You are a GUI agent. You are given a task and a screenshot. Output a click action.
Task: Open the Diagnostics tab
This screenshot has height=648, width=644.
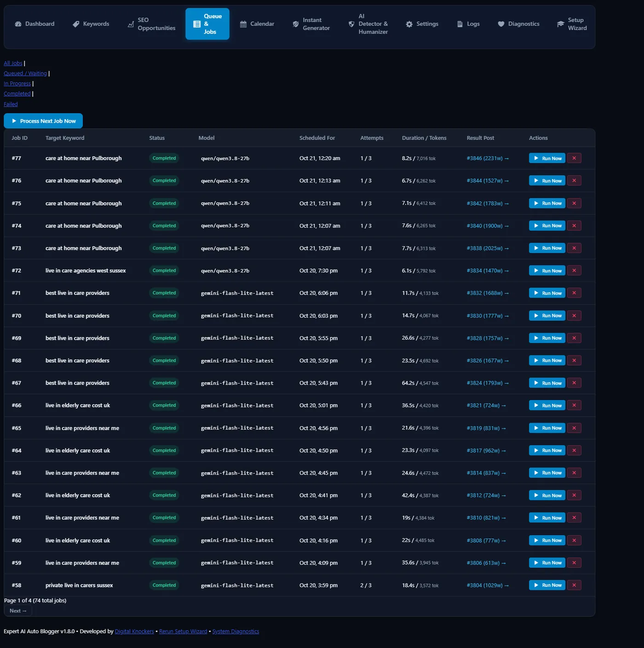518,24
